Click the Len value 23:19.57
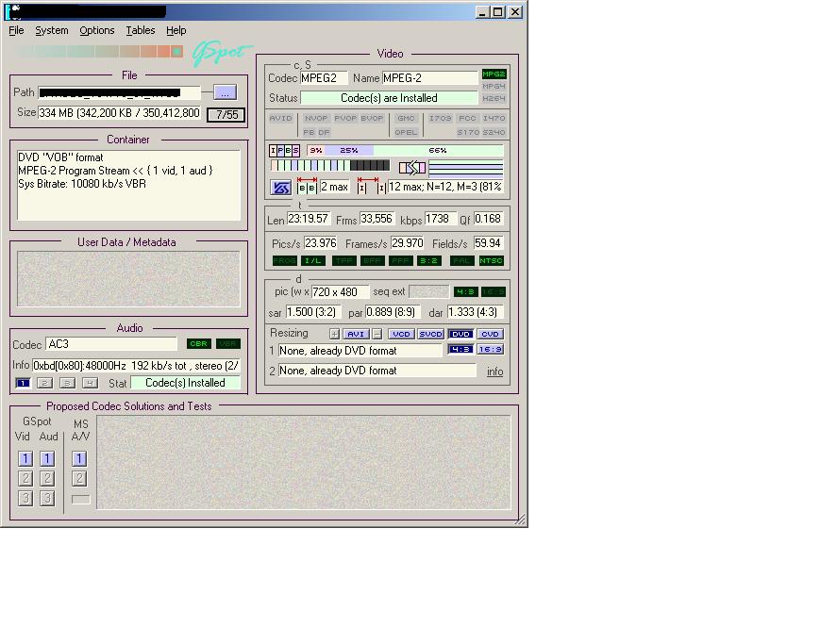Viewport: 837px width, 644px height. pos(308,219)
